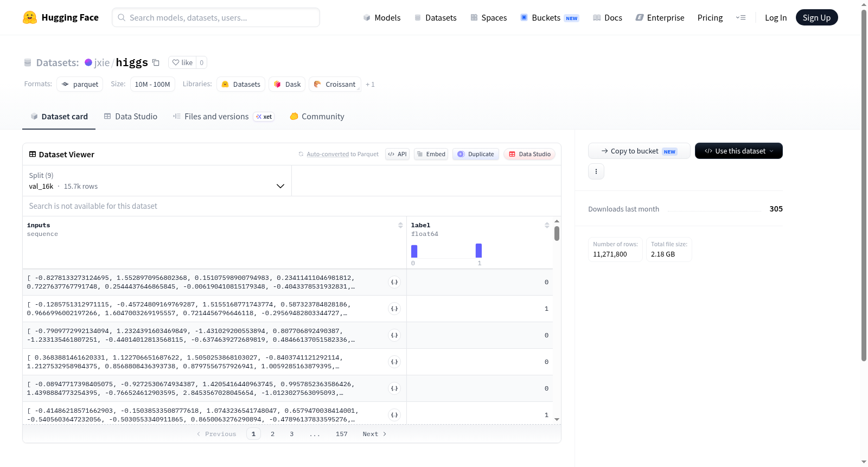Show the +1 additional libraries
This screenshot has width=868, height=467.
370,84
